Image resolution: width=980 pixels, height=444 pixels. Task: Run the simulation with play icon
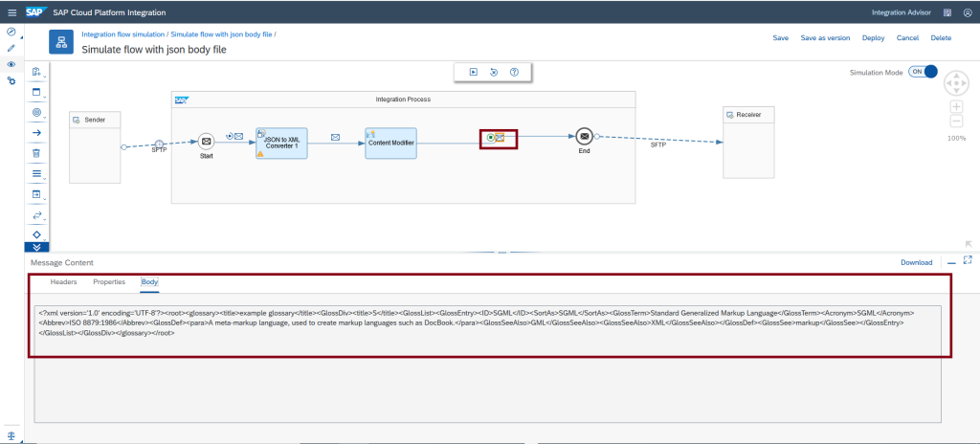(x=474, y=72)
